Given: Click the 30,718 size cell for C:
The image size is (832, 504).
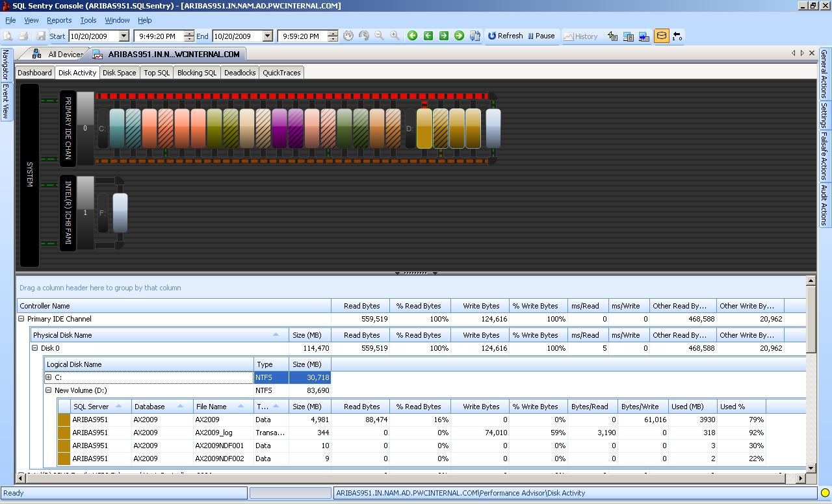Looking at the screenshot, I should point(310,377).
